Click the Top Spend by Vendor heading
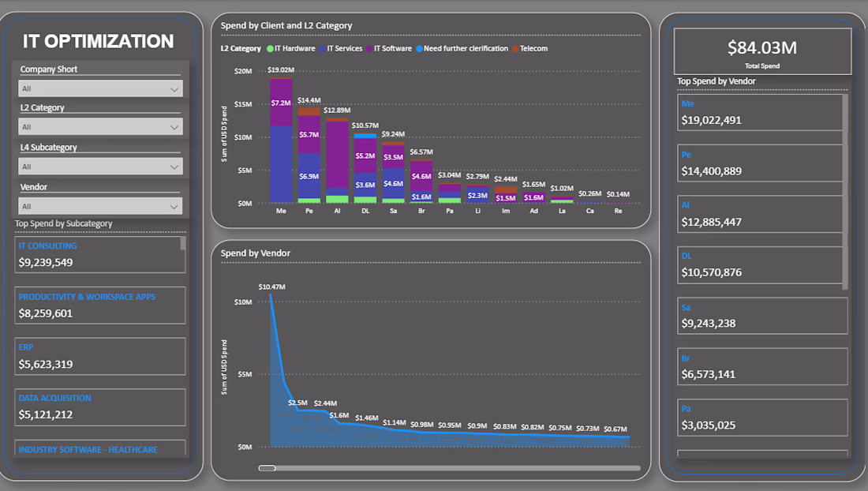Viewport: 868px width, 491px height. click(716, 81)
